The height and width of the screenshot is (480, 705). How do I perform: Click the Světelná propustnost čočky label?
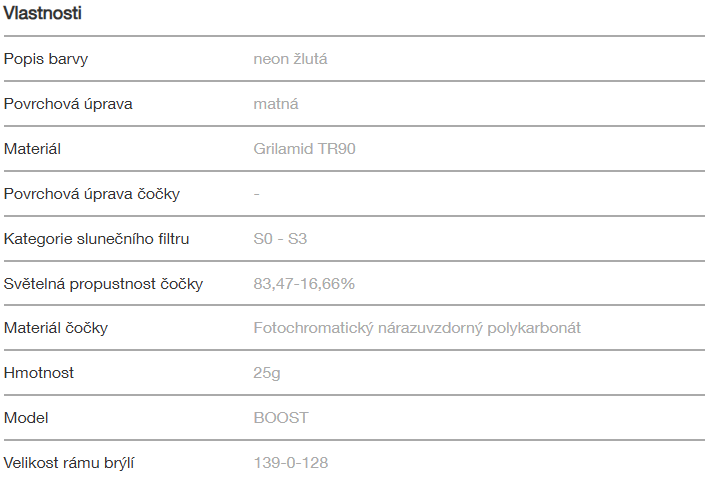click(103, 284)
